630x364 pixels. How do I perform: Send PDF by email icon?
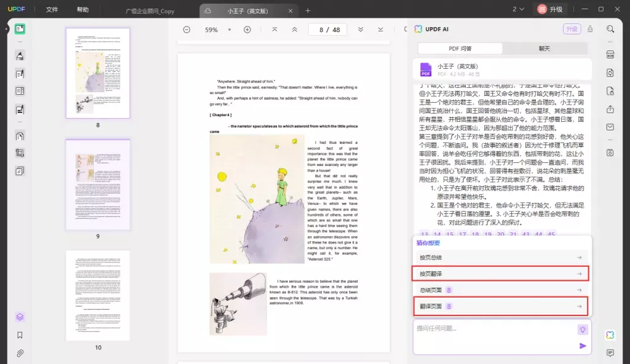click(x=610, y=127)
